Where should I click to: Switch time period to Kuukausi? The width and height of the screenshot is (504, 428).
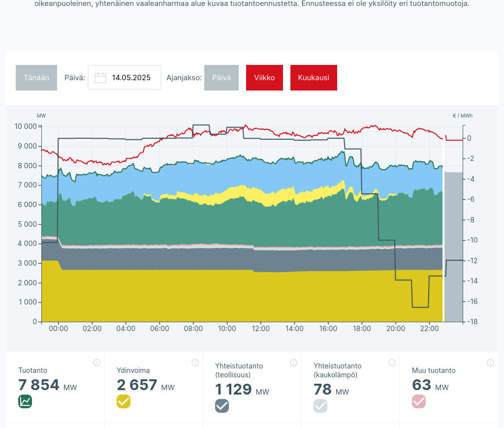click(314, 78)
